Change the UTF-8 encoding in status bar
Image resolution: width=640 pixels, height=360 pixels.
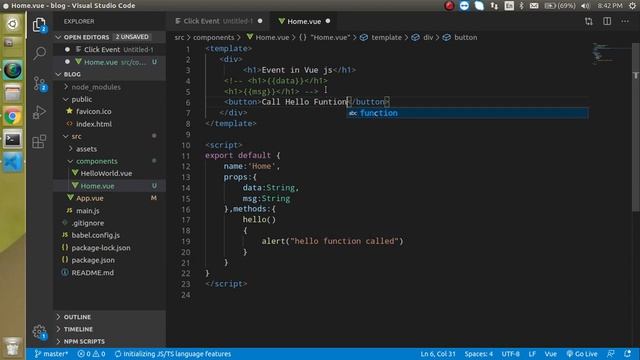511,354
